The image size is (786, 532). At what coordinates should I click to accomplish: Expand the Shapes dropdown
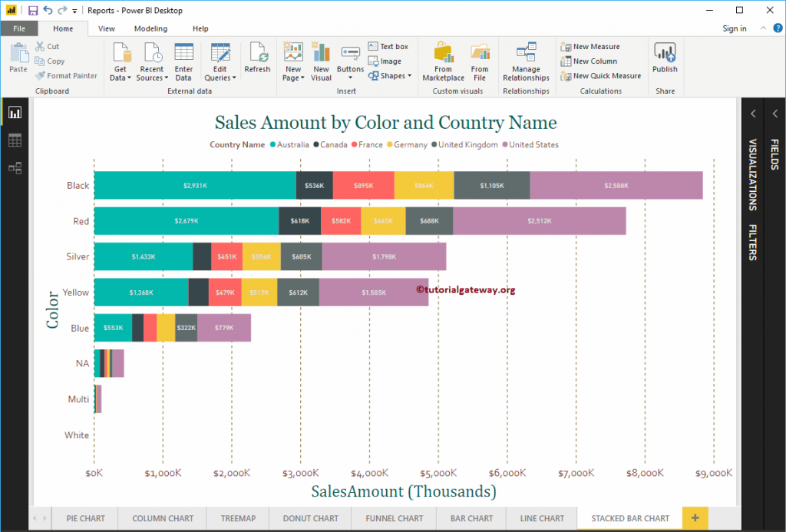coord(391,75)
